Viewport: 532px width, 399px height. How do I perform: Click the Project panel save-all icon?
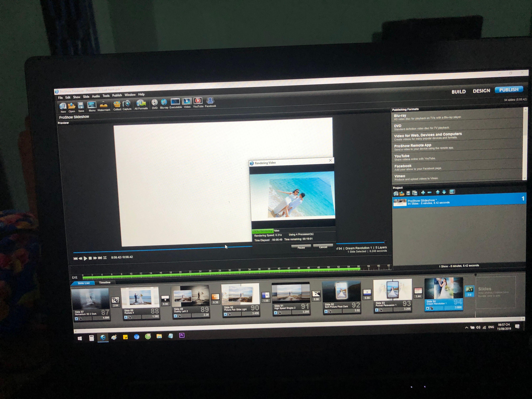pos(415,193)
